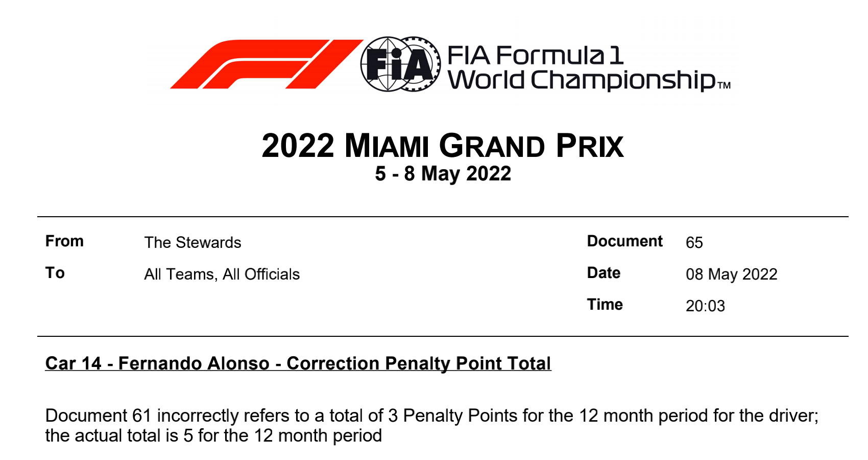Click the red F1 logo
This screenshot has height=460, width=868.
[266, 64]
